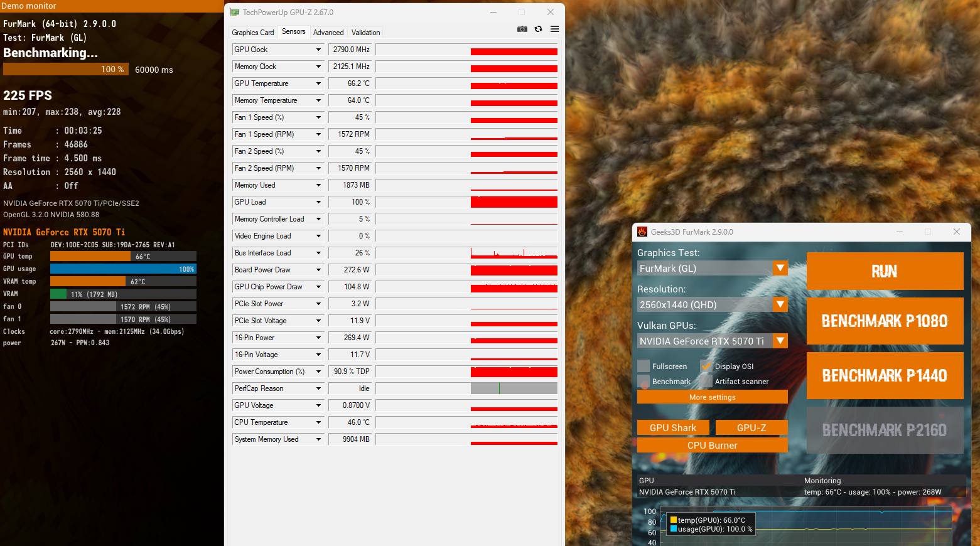The width and height of the screenshot is (980, 546).
Task: Launch GPU Shark
Action: 673,427
